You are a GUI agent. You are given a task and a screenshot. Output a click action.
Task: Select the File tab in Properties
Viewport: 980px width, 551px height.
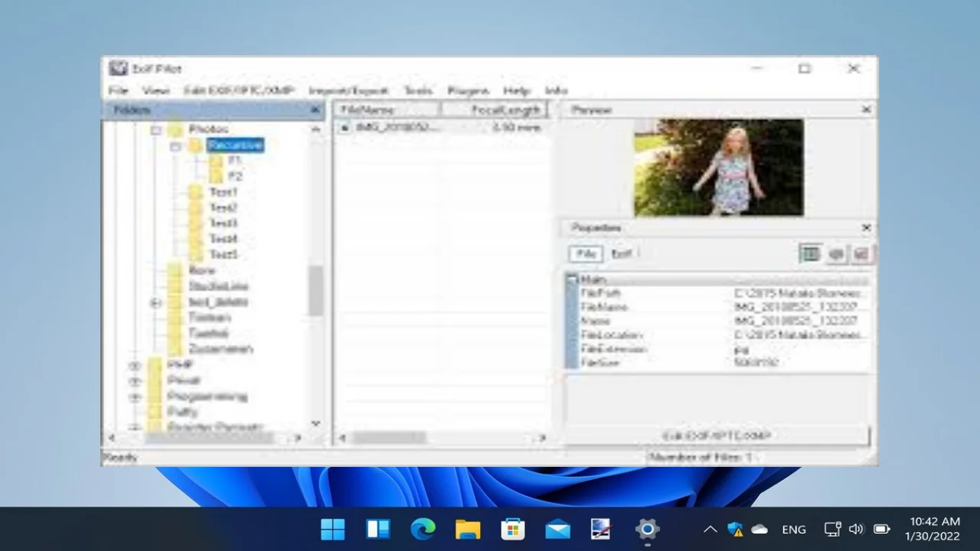(586, 253)
